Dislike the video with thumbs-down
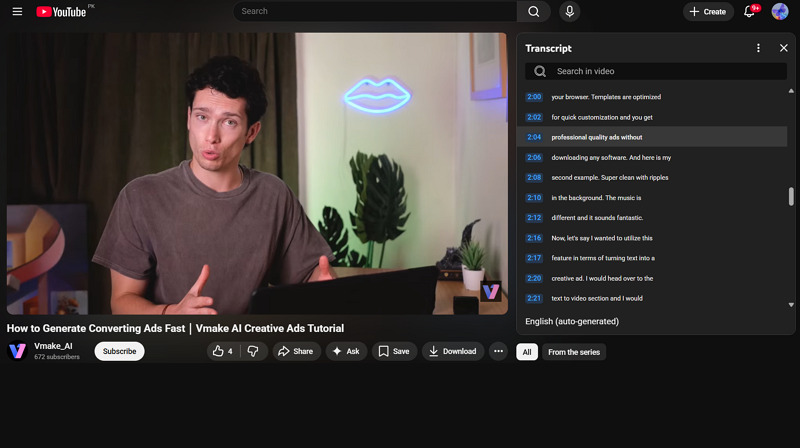 click(x=253, y=351)
